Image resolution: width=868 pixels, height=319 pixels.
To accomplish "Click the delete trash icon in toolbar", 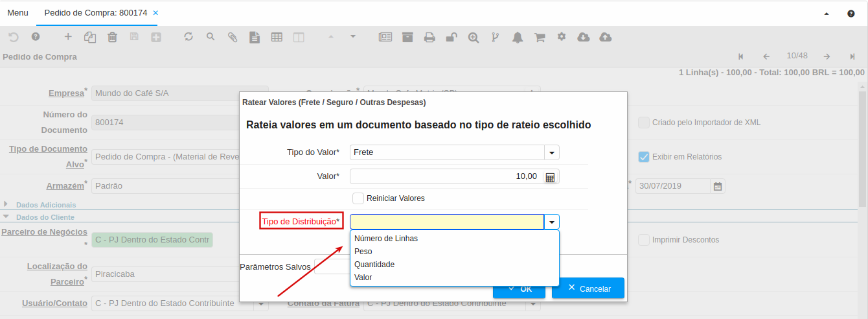I will coord(112,38).
